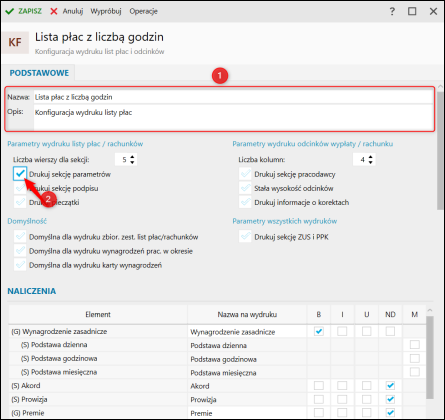Decrease Liczba wierszy dla sekcji value
Image resolution: width=445 pixels, height=420 pixels.
point(132,162)
